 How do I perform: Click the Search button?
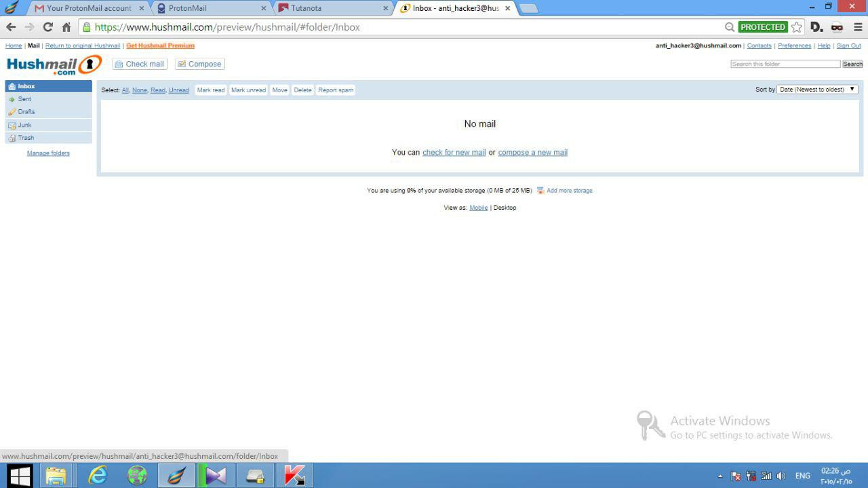click(x=852, y=64)
